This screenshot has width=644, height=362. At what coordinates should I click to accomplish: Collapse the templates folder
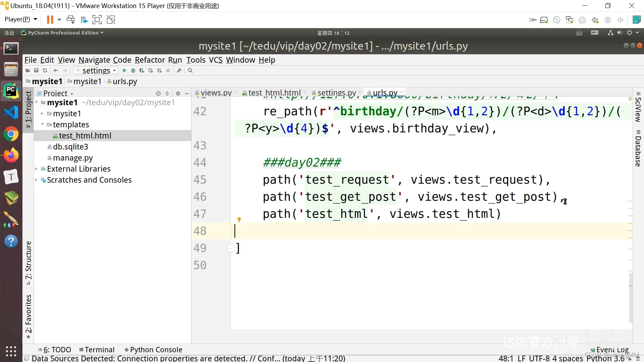[x=43, y=124]
